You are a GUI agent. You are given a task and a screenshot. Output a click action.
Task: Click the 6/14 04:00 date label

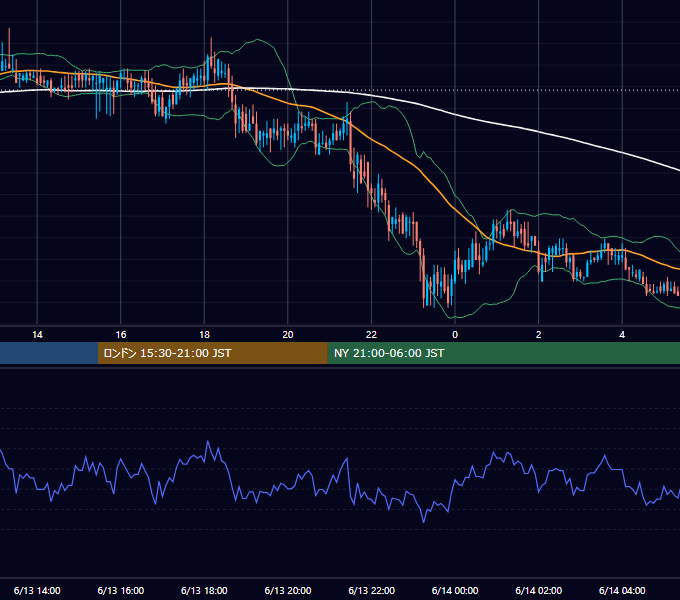pyautogui.click(x=622, y=590)
